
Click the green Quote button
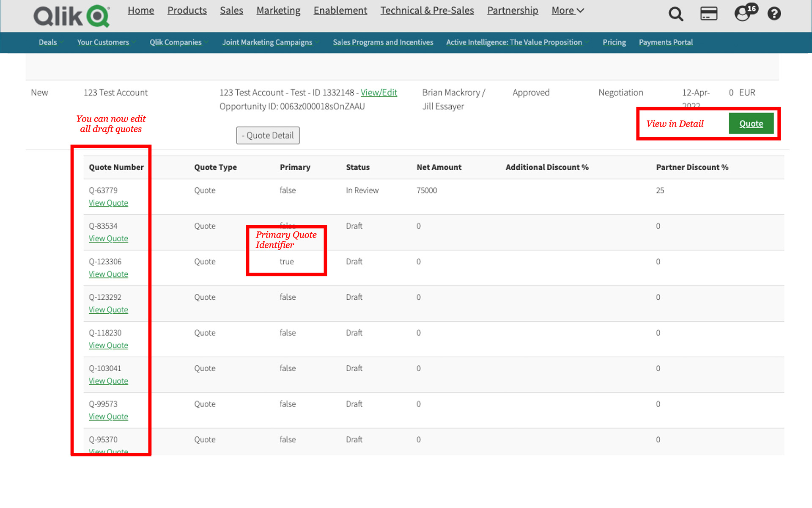751,124
